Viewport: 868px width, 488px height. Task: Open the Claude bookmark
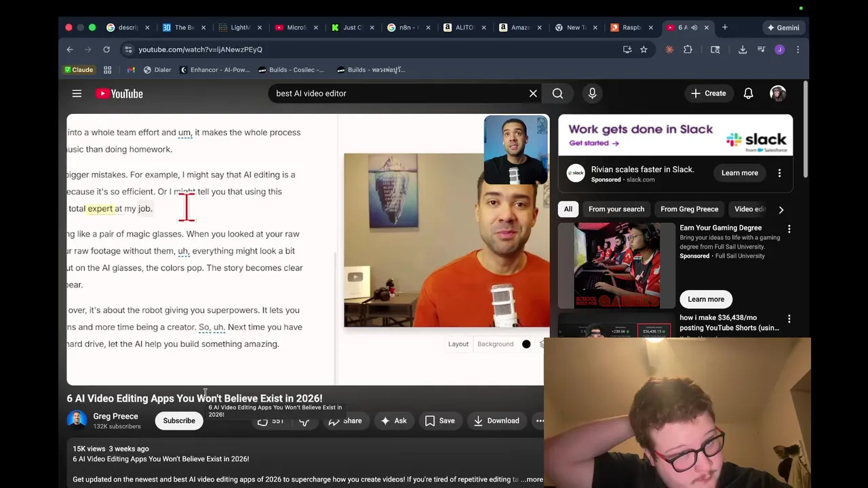pyautogui.click(x=79, y=70)
